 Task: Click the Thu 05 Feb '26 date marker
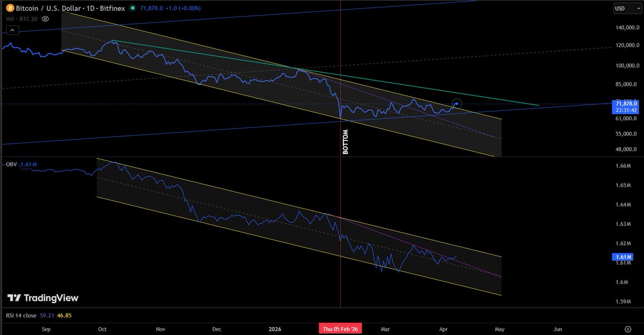(340, 329)
